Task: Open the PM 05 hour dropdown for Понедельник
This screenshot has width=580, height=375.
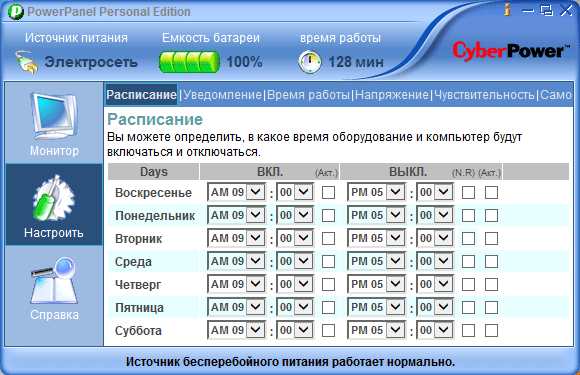Action: pyautogui.click(x=376, y=215)
